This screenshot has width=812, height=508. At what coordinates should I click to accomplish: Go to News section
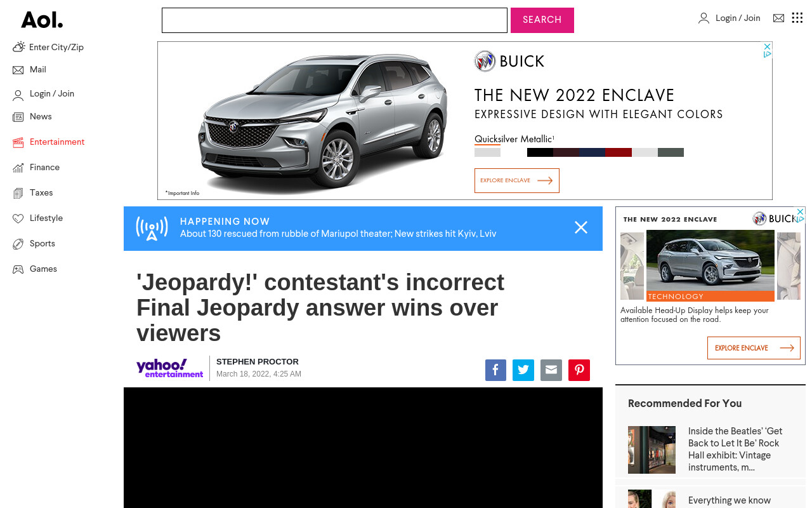(x=41, y=117)
